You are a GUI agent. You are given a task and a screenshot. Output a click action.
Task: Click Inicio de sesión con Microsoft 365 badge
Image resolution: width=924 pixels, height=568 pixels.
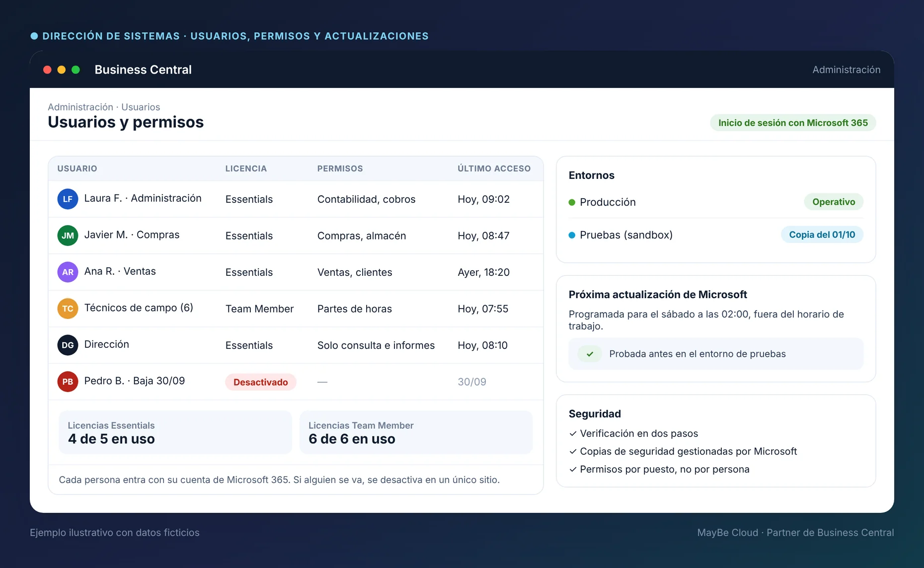[x=793, y=123]
